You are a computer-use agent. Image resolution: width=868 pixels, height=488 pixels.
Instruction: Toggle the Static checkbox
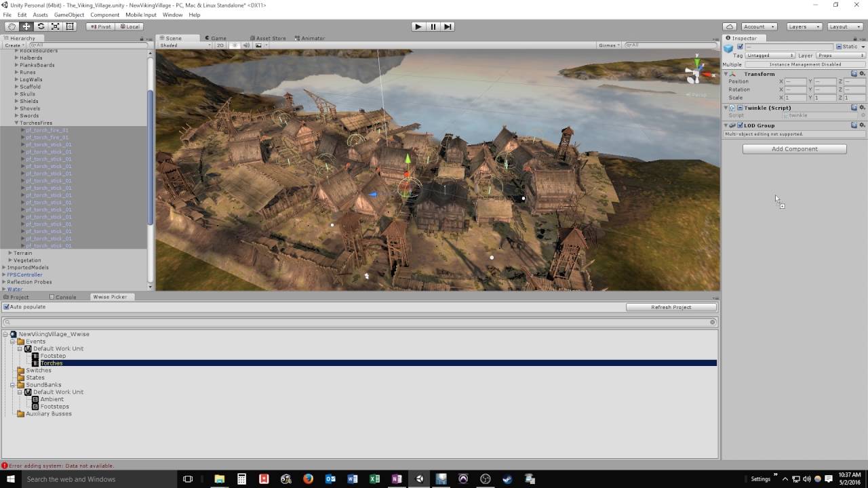click(x=839, y=47)
